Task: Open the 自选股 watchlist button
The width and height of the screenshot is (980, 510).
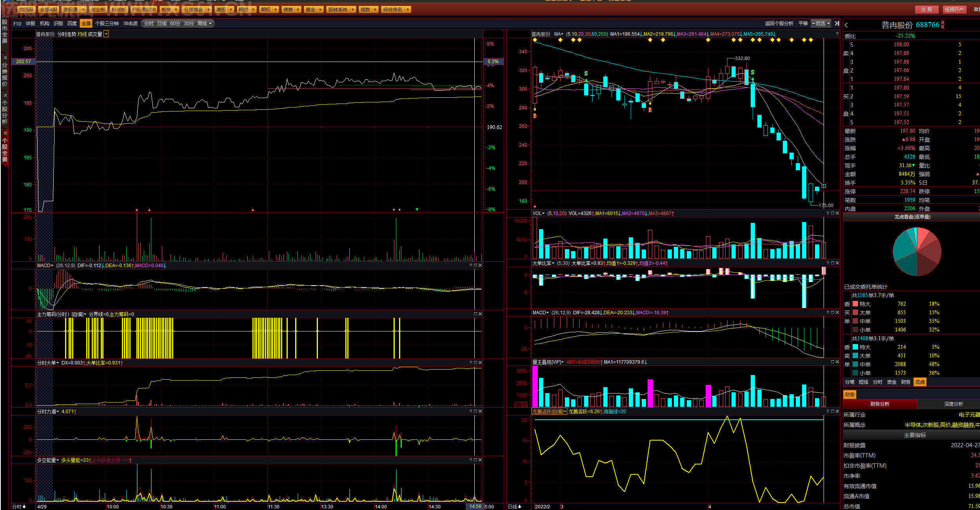Action: [26, 9]
